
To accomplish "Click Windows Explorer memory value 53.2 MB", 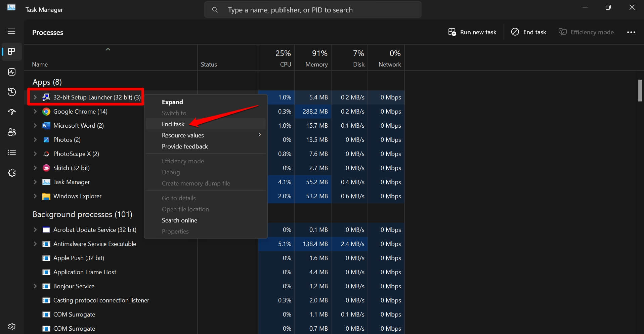I will point(317,196).
